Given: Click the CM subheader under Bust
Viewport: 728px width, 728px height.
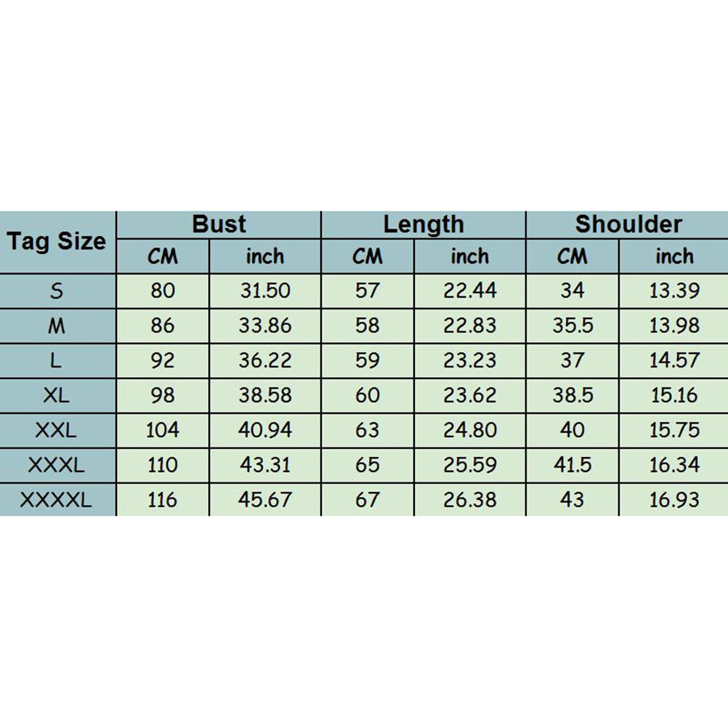Looking at the screenshot, I should pyautogui.click(x=163, y=256).
